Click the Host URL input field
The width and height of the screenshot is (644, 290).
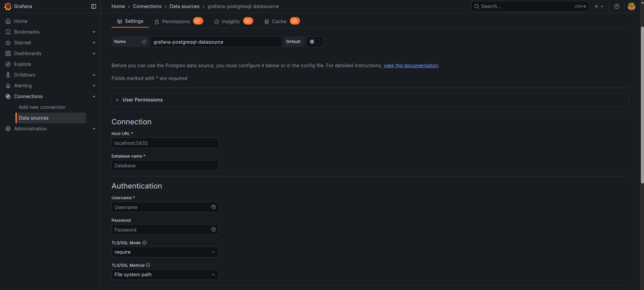click(165, 143)
